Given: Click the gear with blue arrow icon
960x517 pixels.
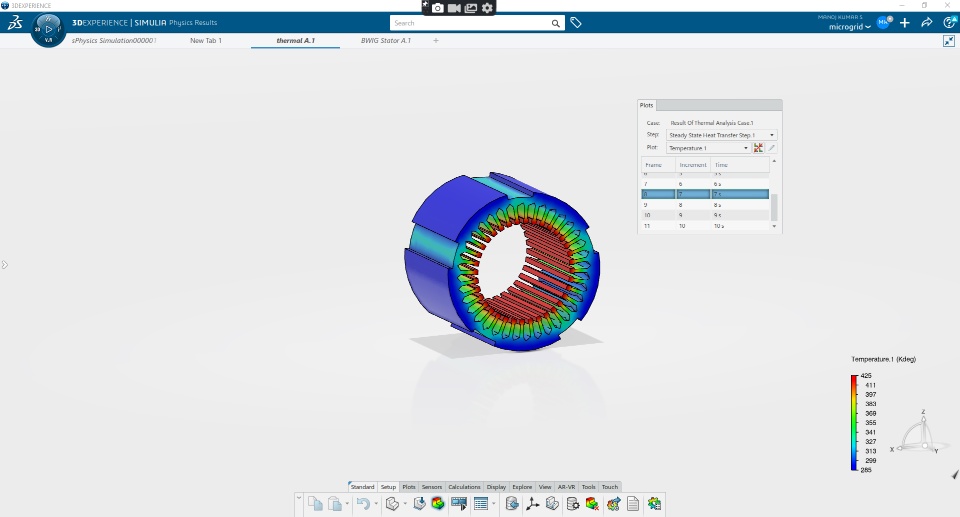Looking at the screenshot, I should (x=613, y=504).
